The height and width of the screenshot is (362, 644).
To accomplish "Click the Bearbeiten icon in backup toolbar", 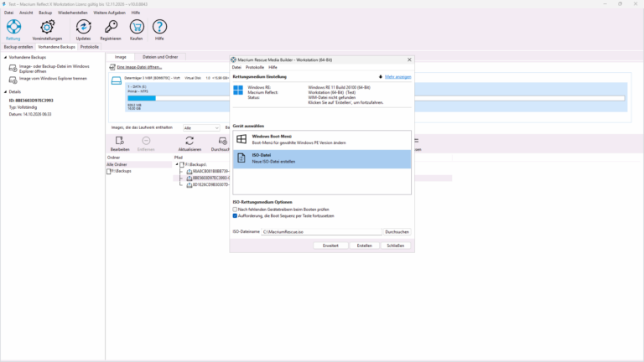I will tap(120, 141).
